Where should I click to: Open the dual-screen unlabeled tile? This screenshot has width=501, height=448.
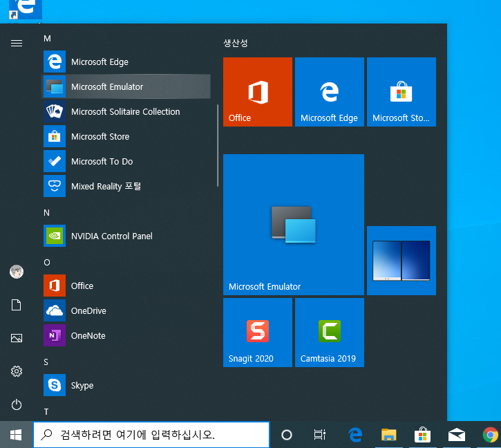pos(401,261)
